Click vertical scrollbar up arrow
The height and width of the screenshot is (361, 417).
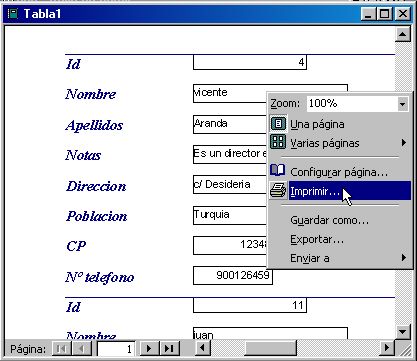pos(402,34)
